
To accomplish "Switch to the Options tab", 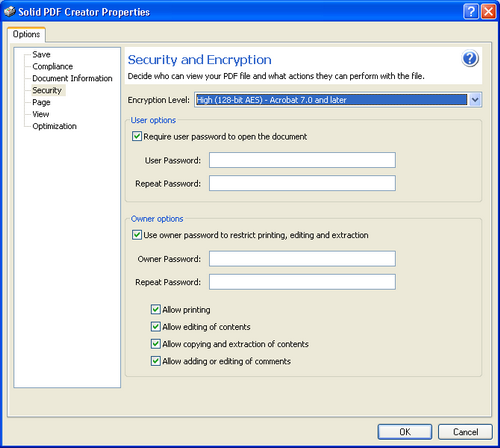I will pos(26,34).
